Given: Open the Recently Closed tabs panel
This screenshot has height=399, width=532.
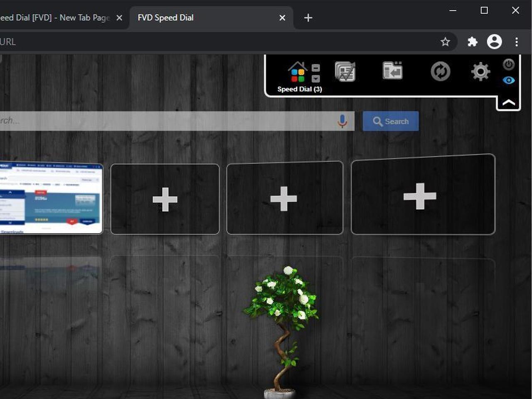Looking at the screenshot, I should click(392, 71).
